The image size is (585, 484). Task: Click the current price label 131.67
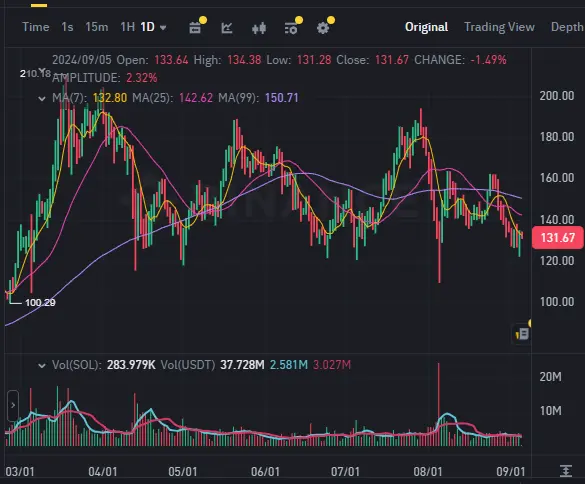[558, 238]
